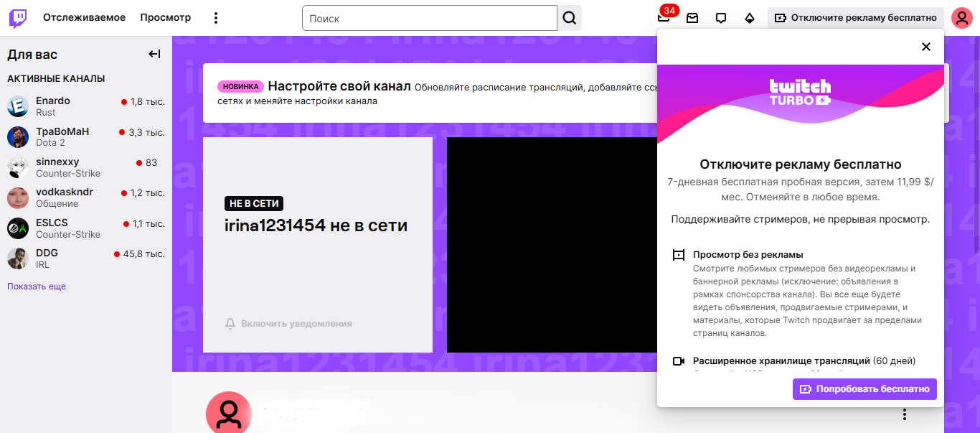The height and width of the screenshot is (433, 980).
Task: Open vodkaskndr channel name
Action: click(x=65, y=192)
